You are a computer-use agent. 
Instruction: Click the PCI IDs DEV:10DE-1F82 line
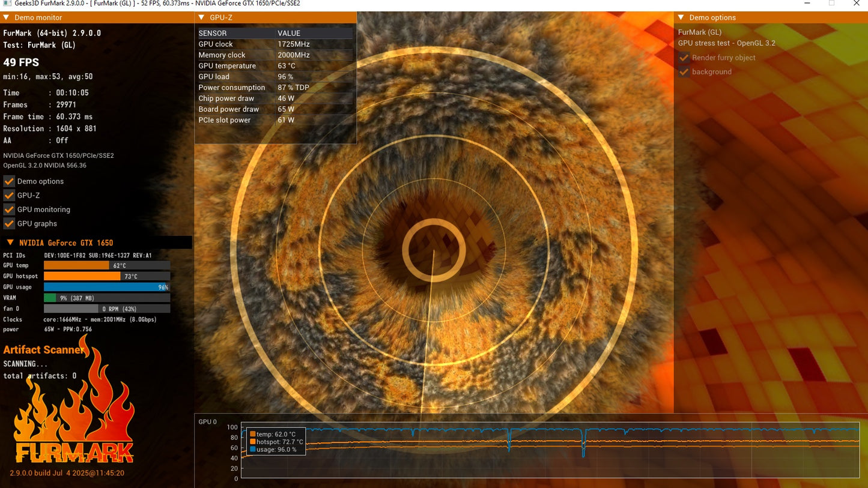[77, 255]
